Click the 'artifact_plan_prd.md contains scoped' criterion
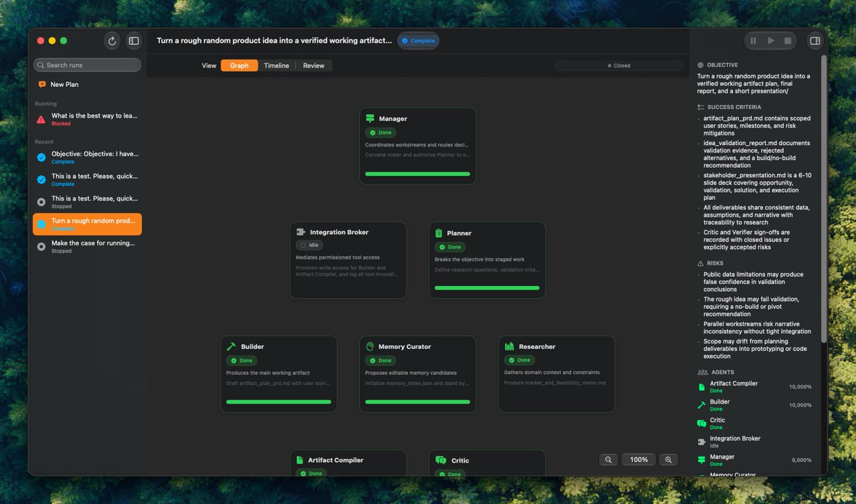The height and width of the screenshot is (504, 856). (x=757, y=126)
